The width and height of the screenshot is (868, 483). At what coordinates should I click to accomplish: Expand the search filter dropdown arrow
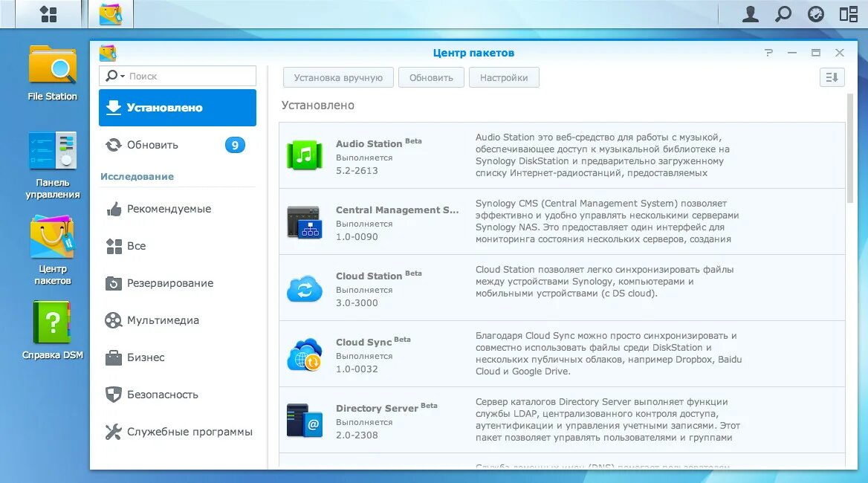coord(123,77)
